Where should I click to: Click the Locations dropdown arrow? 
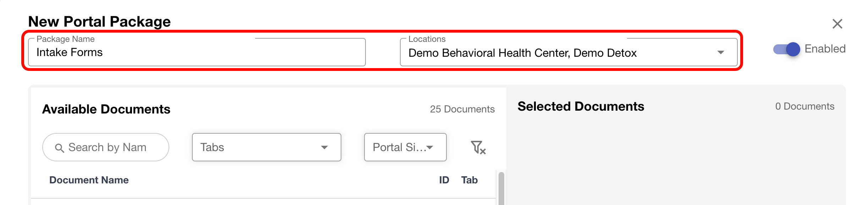tap(720, 52)
